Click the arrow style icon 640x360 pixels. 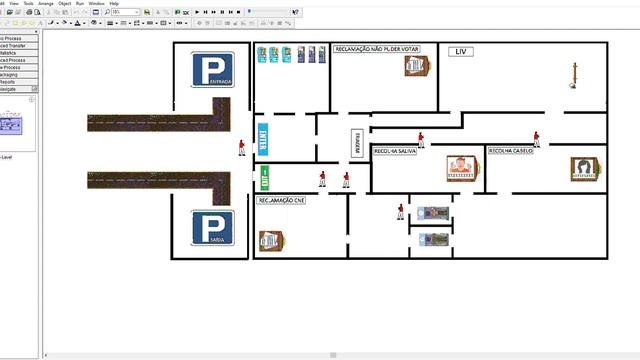coord(137,23)
